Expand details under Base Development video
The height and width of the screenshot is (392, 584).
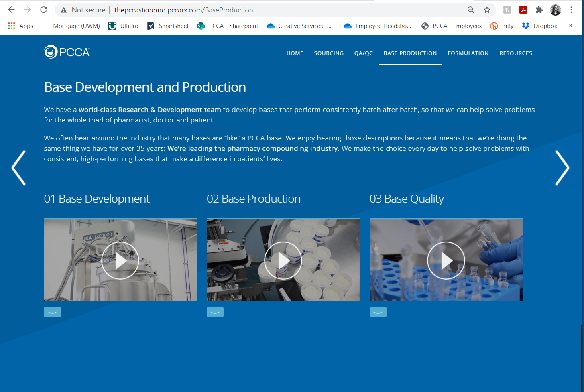(52, 312)
